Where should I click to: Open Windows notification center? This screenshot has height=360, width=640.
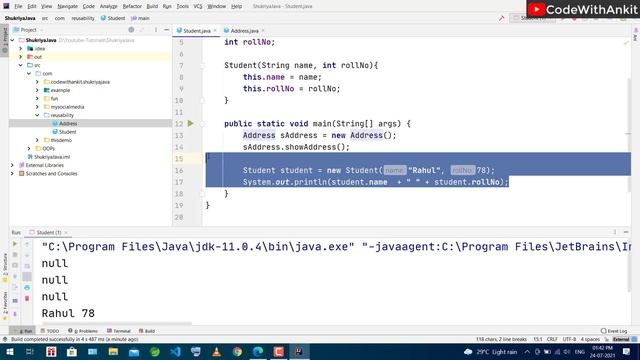(627, 351)
